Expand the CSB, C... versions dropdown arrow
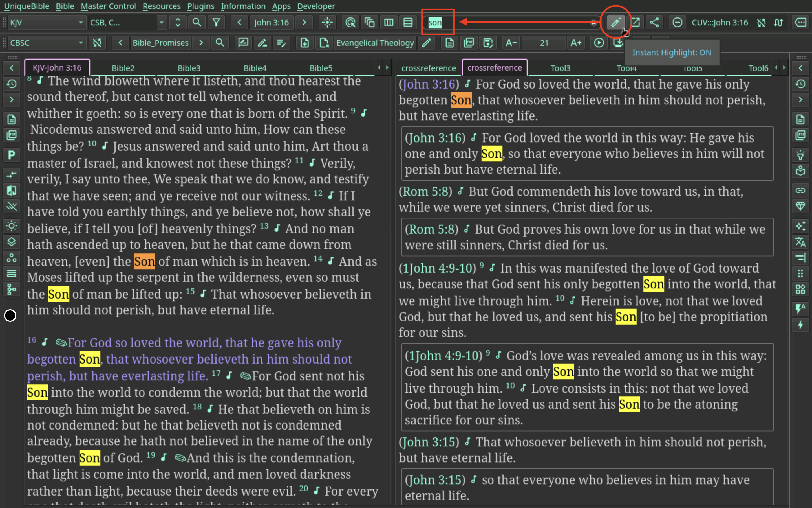Image resolution: width=812 pixels, height=508 pixels. [x=161, y=23]
